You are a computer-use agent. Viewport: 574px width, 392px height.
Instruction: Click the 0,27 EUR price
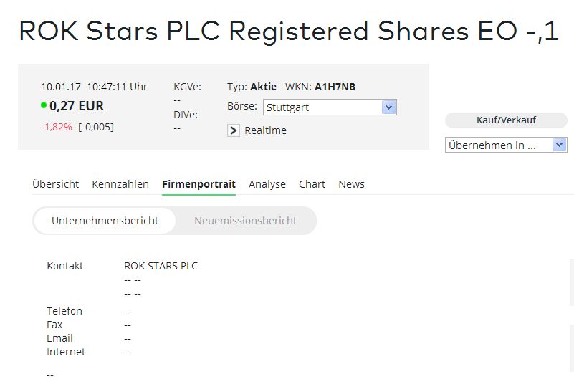(x=77, y=106)
